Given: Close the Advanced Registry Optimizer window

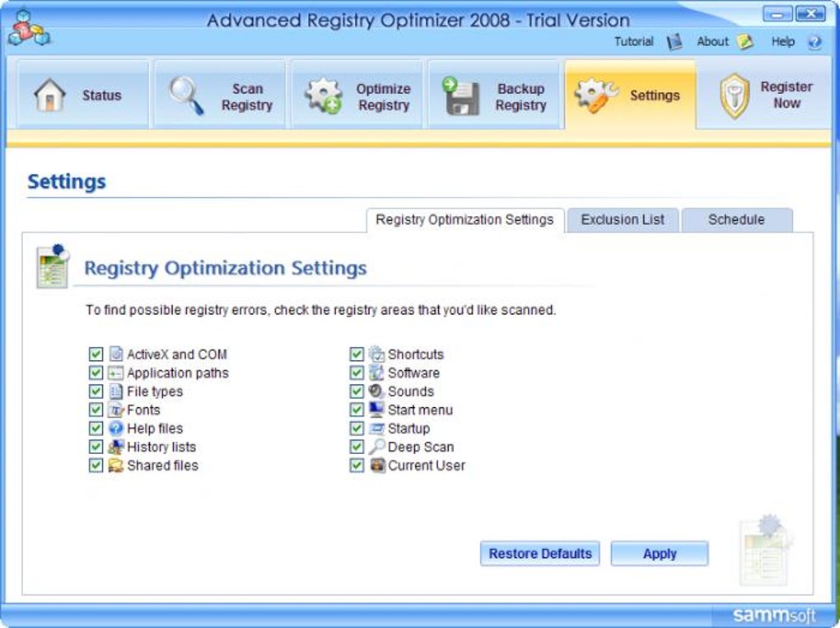Looking at the screenshot, I should coord(810,14).
